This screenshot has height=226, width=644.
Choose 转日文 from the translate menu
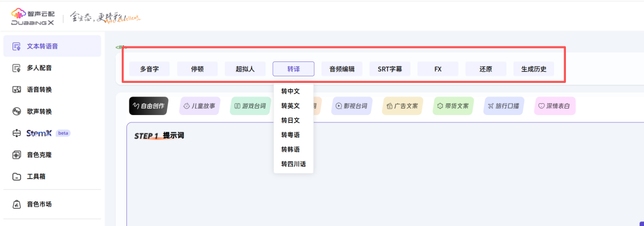coord(293,120)
